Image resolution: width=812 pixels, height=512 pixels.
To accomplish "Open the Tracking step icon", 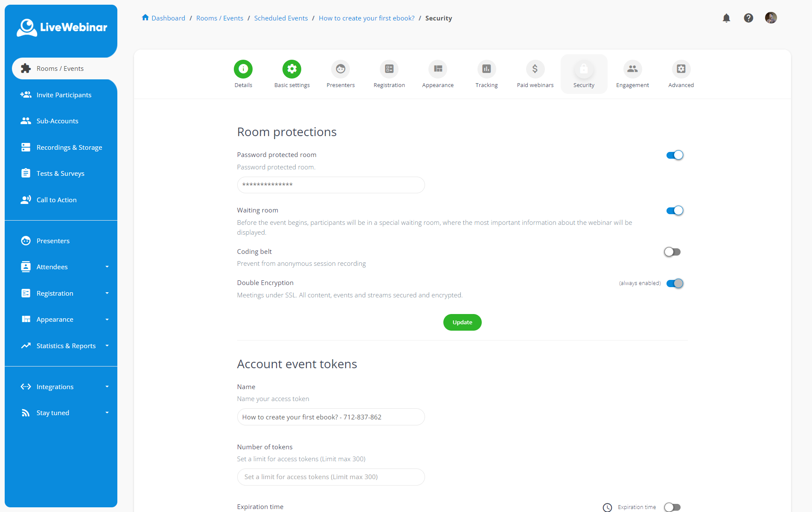I will coord(486,69).
